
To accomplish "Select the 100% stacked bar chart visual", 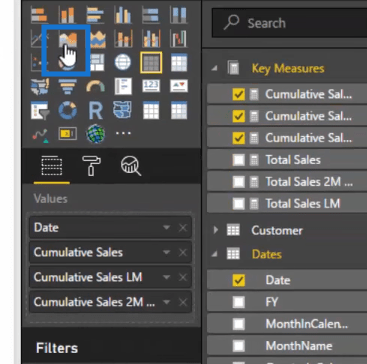I will [x=151, y=15].
